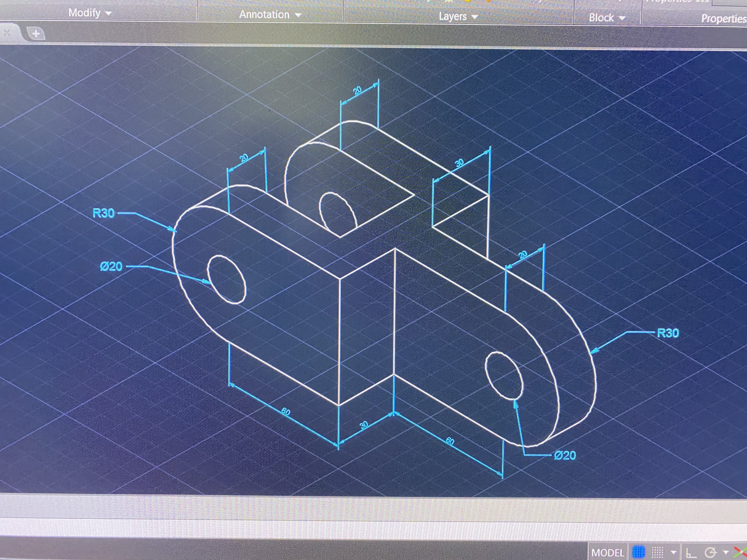This screenshot has width=747, height=560.
Task: Select the Ø20 label below the right hole
Action: 565,455
